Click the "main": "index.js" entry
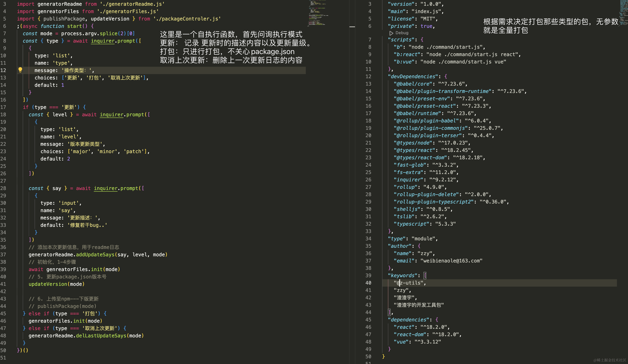Screen dimensions: 628x364 (x=416, y=11)
